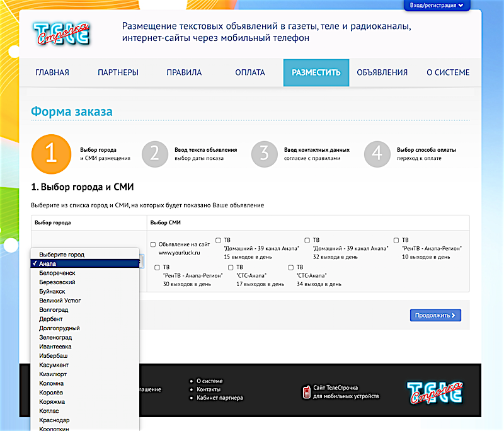Select Волгоград city option
The height and width of the screenshot is (431, 504).
85,310
